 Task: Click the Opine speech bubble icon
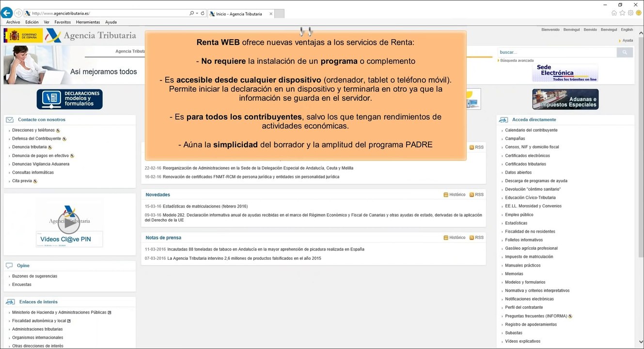coord(9,266)
